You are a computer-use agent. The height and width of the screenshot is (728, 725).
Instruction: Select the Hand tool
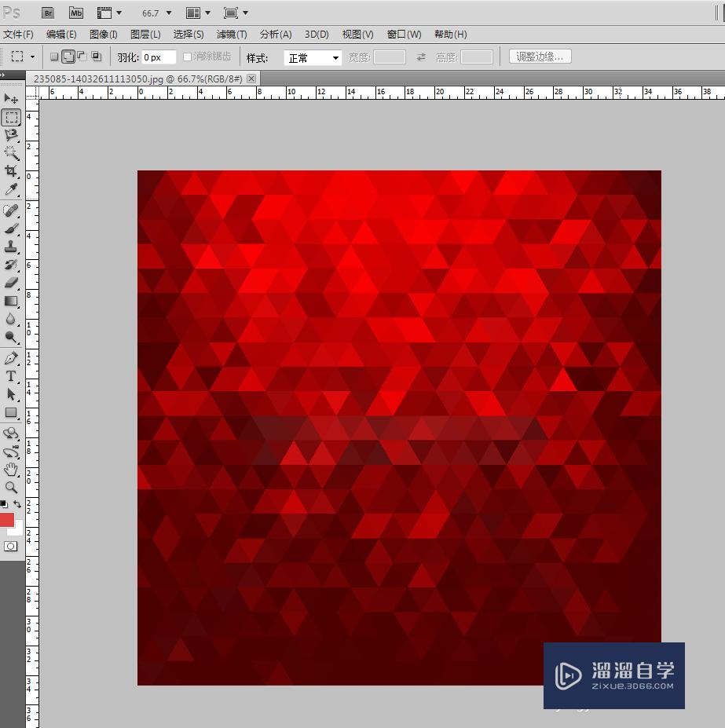(x=11, y=470)
